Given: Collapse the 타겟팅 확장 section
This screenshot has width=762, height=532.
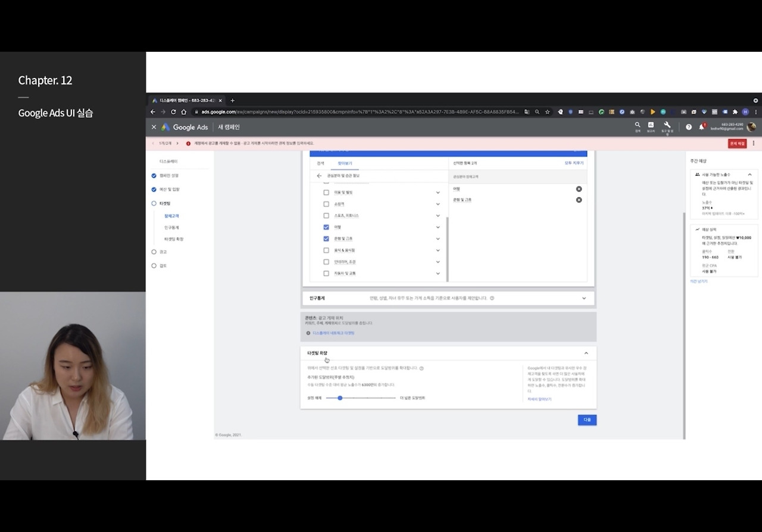Looking at the screenshot, I should (586, 353).
